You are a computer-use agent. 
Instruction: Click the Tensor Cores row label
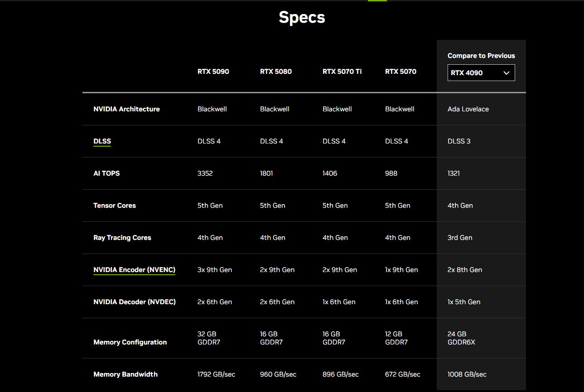pyautogui.click(x=115, y=206)
